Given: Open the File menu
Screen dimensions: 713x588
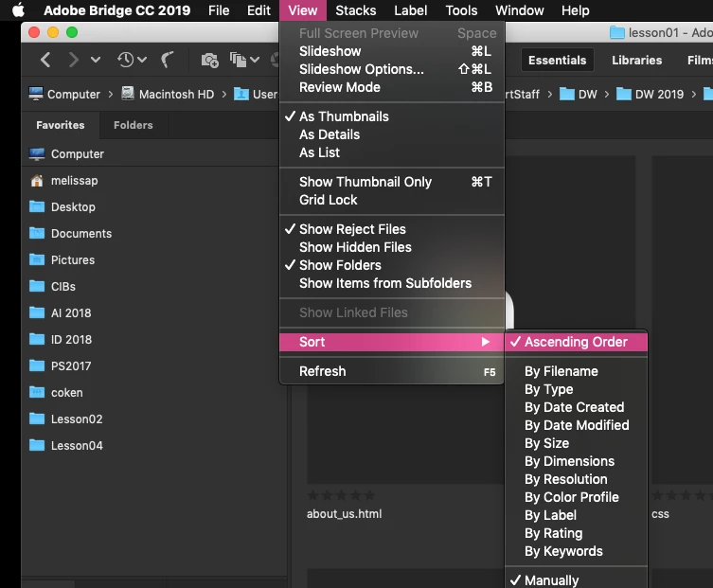Looking at the screenshot, I should pyautogui.click(x=219, y=10).
